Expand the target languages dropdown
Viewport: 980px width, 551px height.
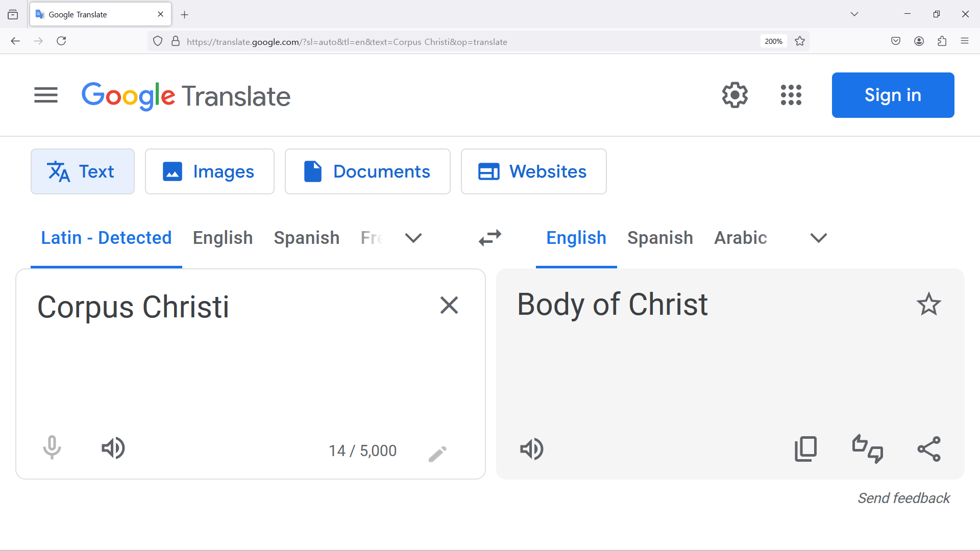pyautogui.click(x=819, y=238)
